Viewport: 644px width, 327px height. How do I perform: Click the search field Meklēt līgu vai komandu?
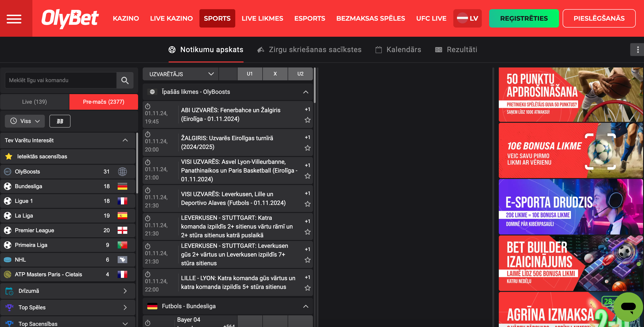(61, 80)
